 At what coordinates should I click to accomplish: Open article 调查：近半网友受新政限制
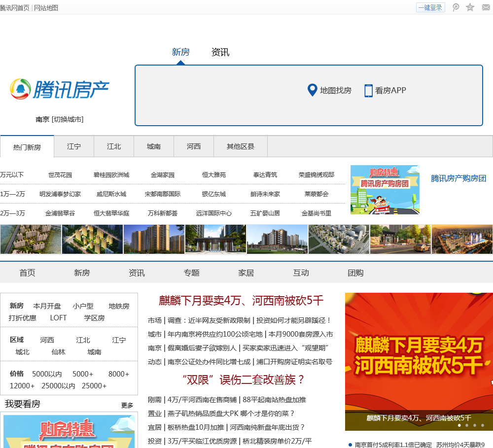coord(209,320)
